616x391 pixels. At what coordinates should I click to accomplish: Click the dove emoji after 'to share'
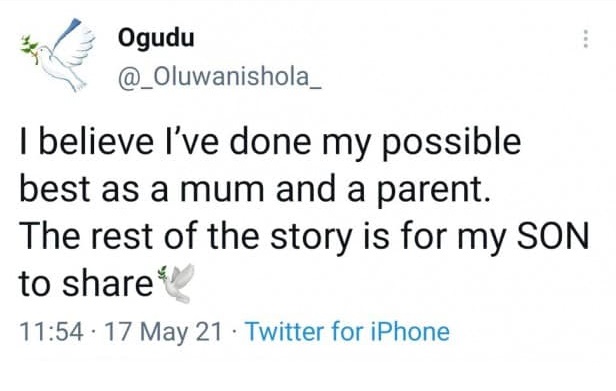(x=176, y=283)
